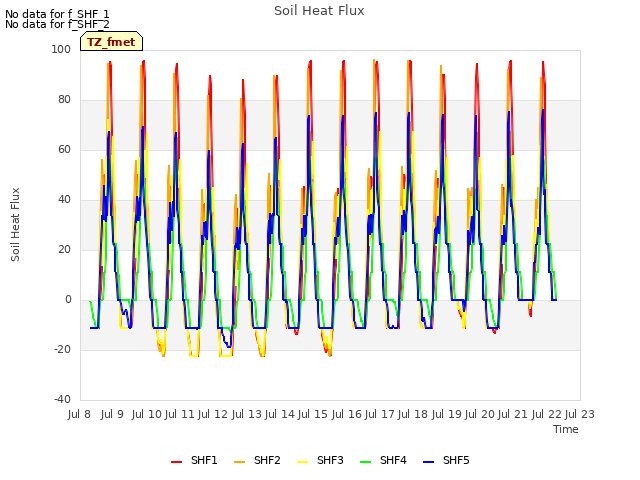640x480 pixels.
Task: Click the 'Jul 18' x-axis tick label
Action: click(413, 414)
